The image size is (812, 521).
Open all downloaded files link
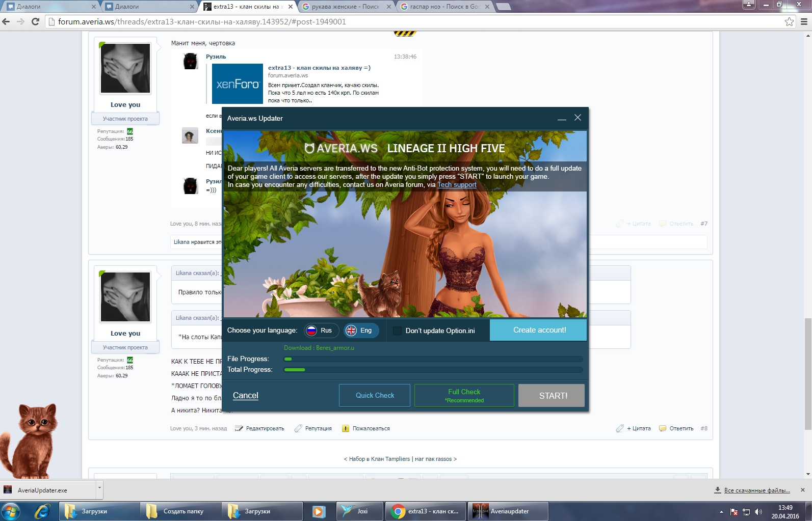[756, 490]
